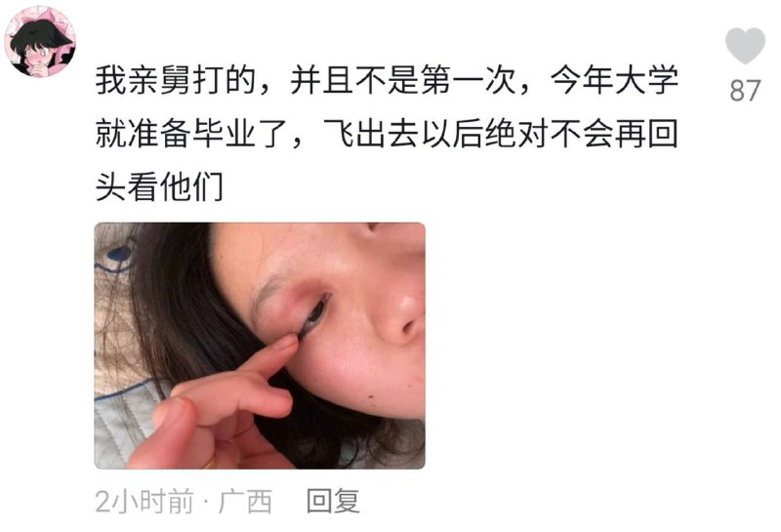
Task: View the black-haired cartoon profile picture
Action: point(40,41)
